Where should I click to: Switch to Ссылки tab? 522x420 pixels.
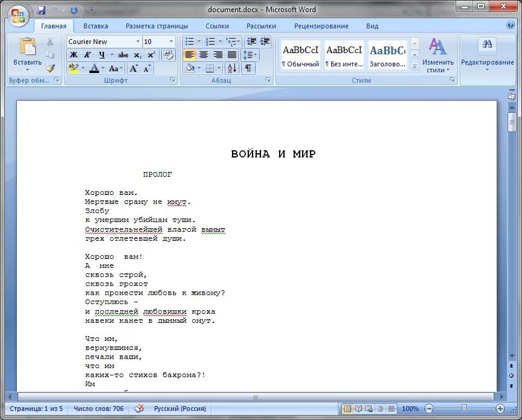coord(217,26)
